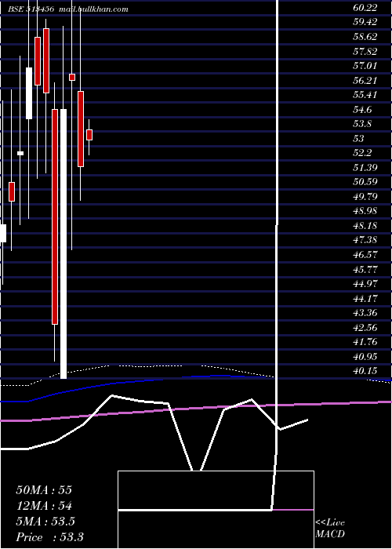
Task: Click the 57.01 price axis label
Action: (x=365, y=66)
